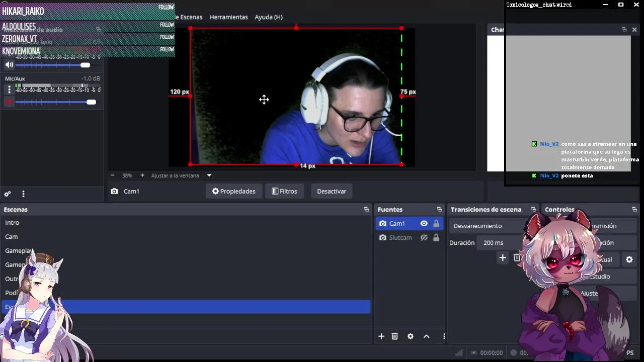Add a new source with plus icon
This screenshot has width=644, height=362.
[381, 336]
